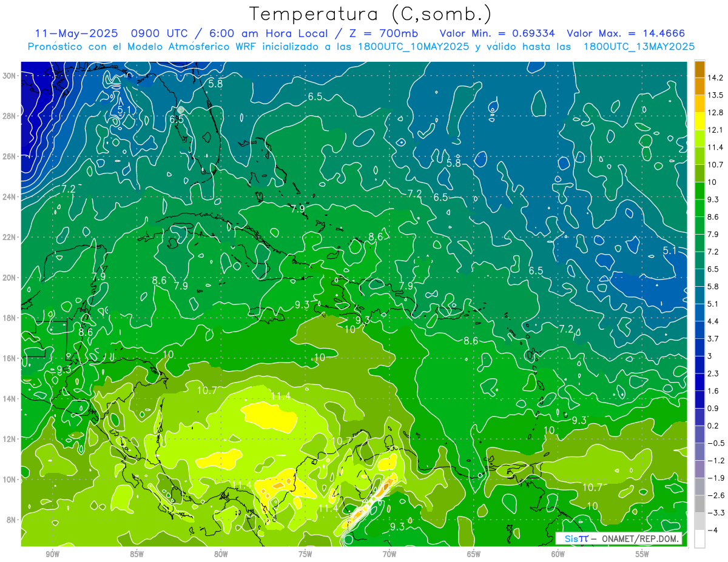728x562 pixels.
Task: Click the "13.5" color scale label
Action: click(715, 95)
